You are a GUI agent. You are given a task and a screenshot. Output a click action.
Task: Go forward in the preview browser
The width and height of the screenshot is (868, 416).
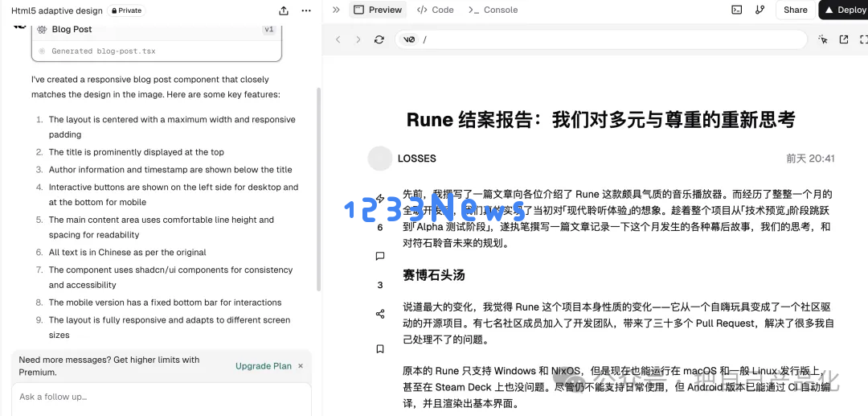click(358, 39)
